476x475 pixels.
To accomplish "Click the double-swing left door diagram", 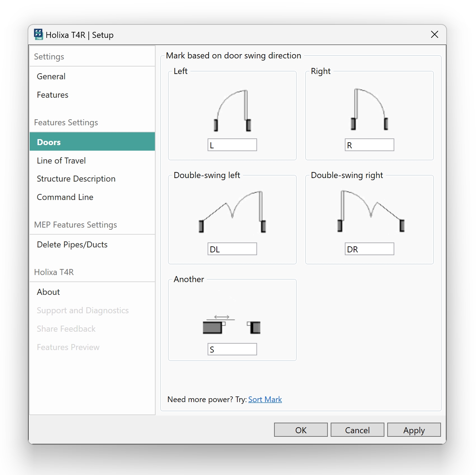I will pyautogui.click(x=232, y=212).
